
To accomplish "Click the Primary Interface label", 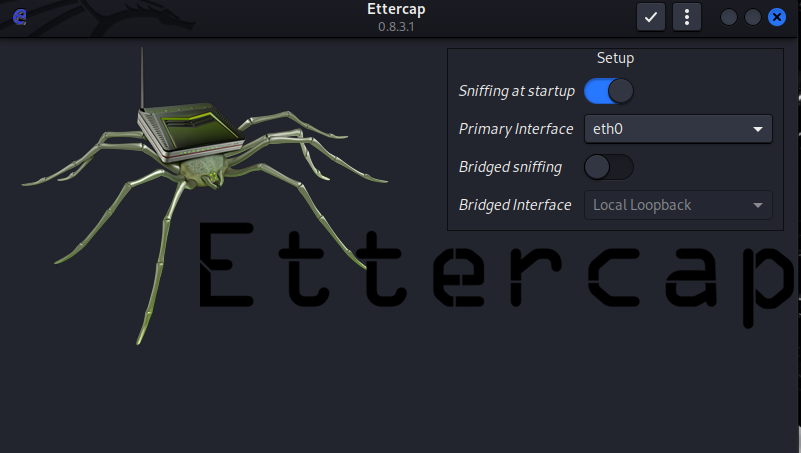I will point(516,129).
